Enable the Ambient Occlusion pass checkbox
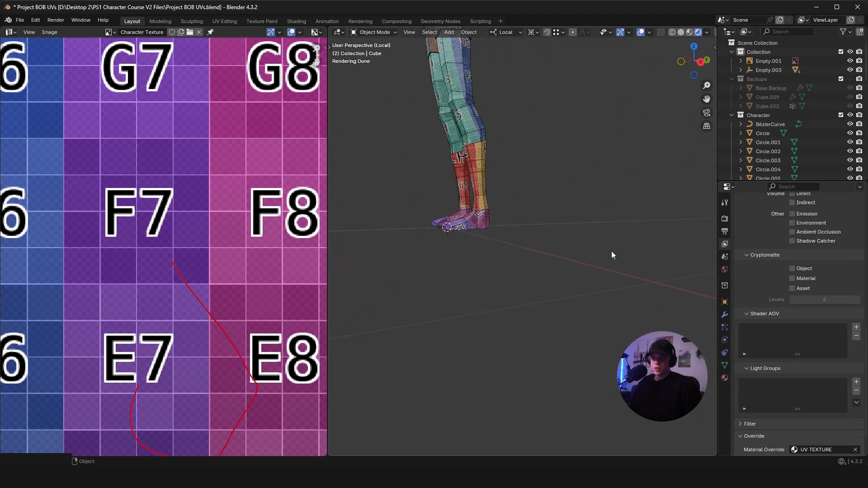This screenshot has width=868, height=488. pyautogui.click(x=792, y=231)
